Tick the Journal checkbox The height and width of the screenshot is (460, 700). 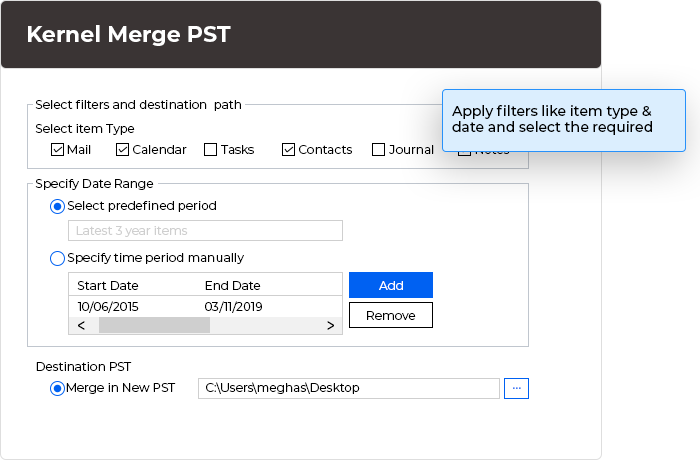pos(379,150)
